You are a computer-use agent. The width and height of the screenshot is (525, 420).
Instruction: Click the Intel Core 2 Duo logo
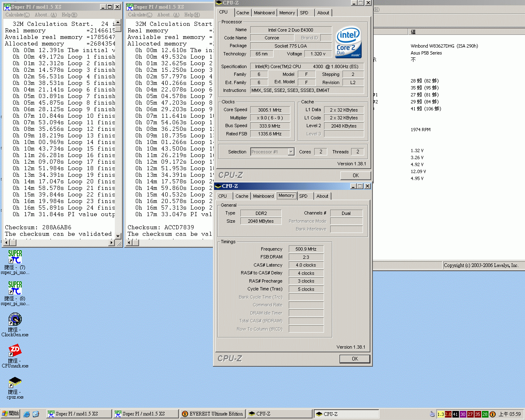click(349, 42)
